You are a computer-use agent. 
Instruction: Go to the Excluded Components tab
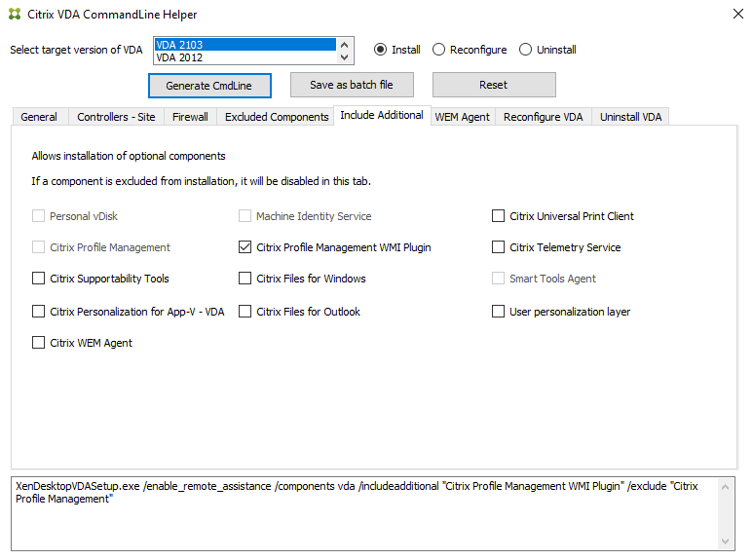(x=277, y=117)
